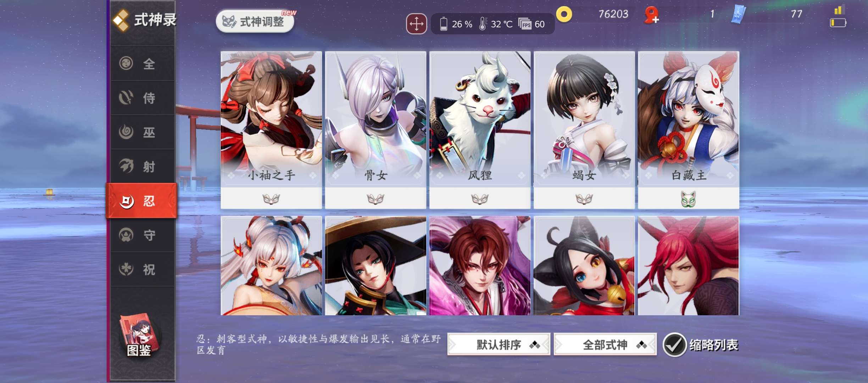Click the mask icon under 小袖之手
The height and width of the screenshot is (383, 868).
point(271,199)
